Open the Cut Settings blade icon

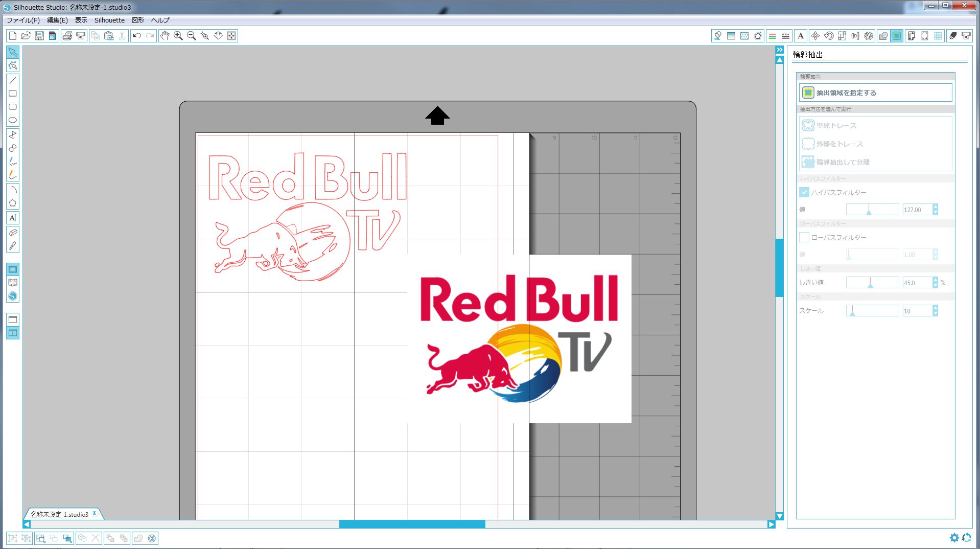point(953,36)
